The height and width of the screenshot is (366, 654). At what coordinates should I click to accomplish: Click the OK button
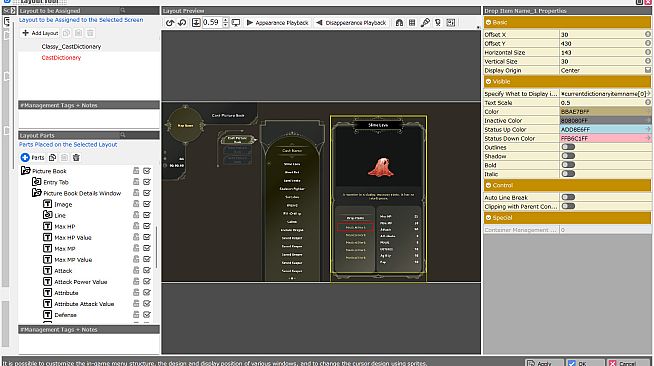[x=585, y=362]
